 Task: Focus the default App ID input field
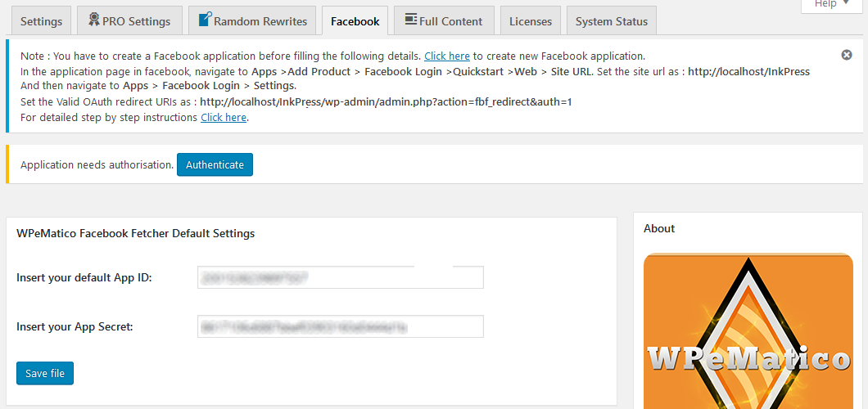341,277
